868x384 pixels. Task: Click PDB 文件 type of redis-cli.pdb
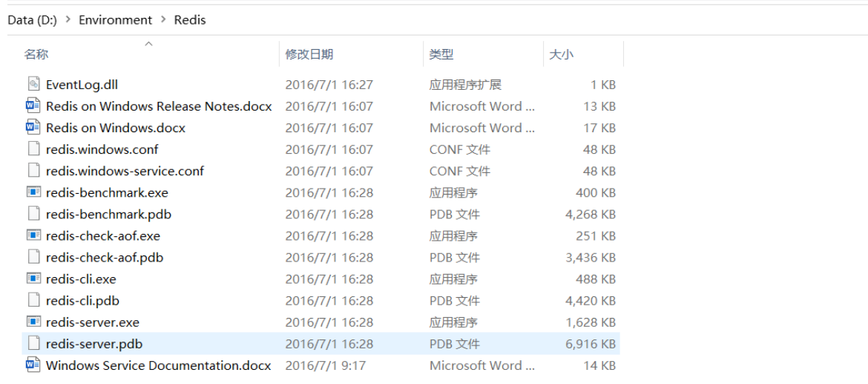pos(455,301)
